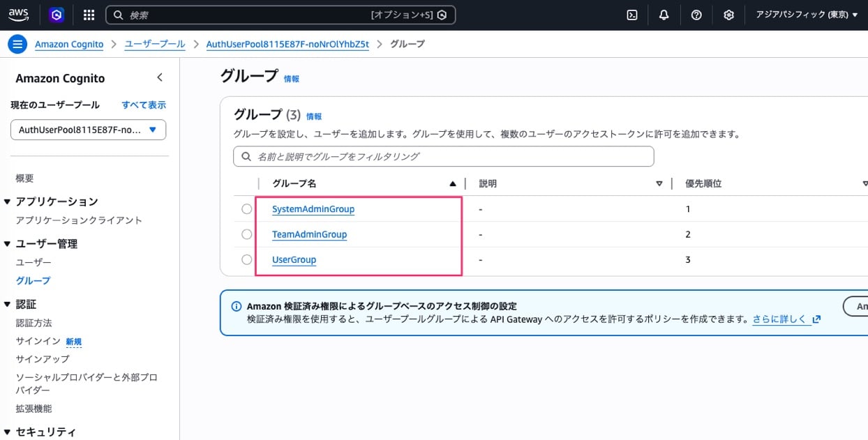Open the AWS services grid menu
Screen dimensions: 868x440
click(89, 15)
